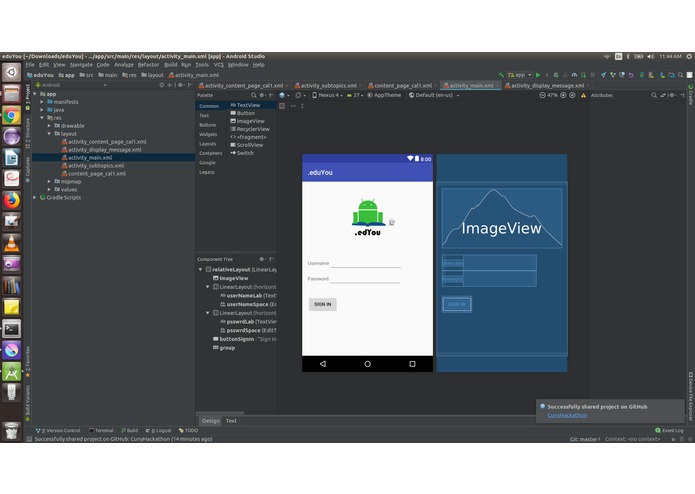695x494 pixels.
Task: Open the CunyHackathon link in notification
Action: click(x=567, y=415)
